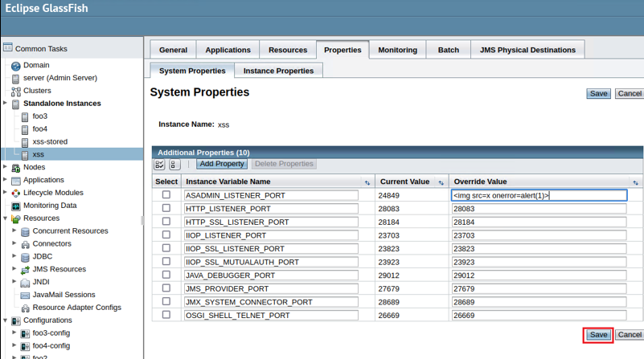Check the JMS_PROVIDER_PORT row checkbox
Viewport: 644px width, 359px height.
pos(166,288)
